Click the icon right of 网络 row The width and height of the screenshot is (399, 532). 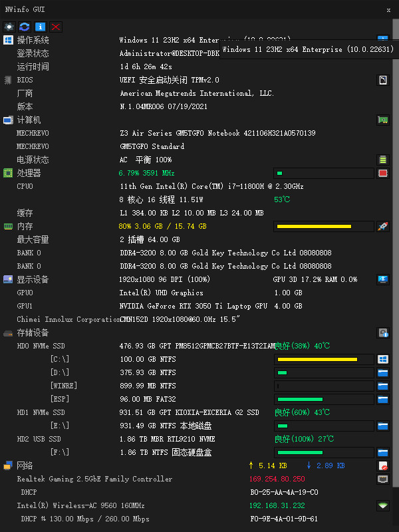(383, 466)
